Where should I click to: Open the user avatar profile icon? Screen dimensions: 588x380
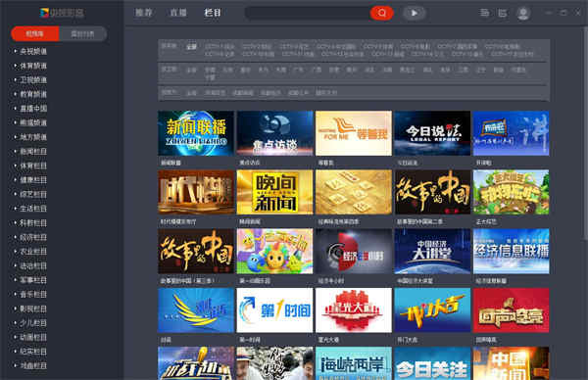click(x=523, y=14)
